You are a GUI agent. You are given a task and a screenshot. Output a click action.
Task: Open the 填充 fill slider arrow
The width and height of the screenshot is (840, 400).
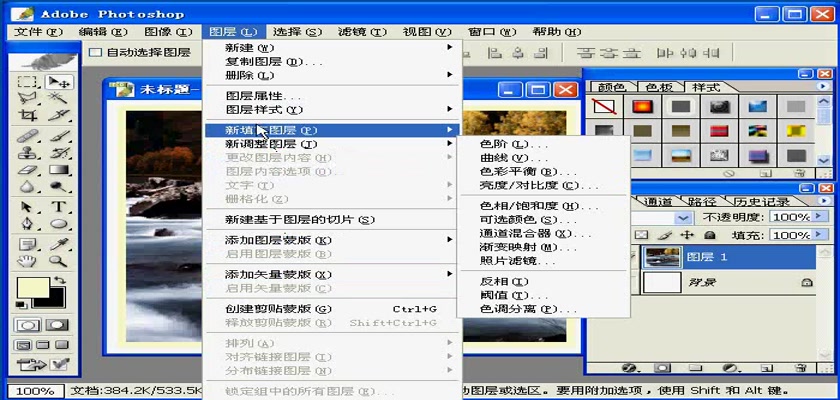pos(818,235)
